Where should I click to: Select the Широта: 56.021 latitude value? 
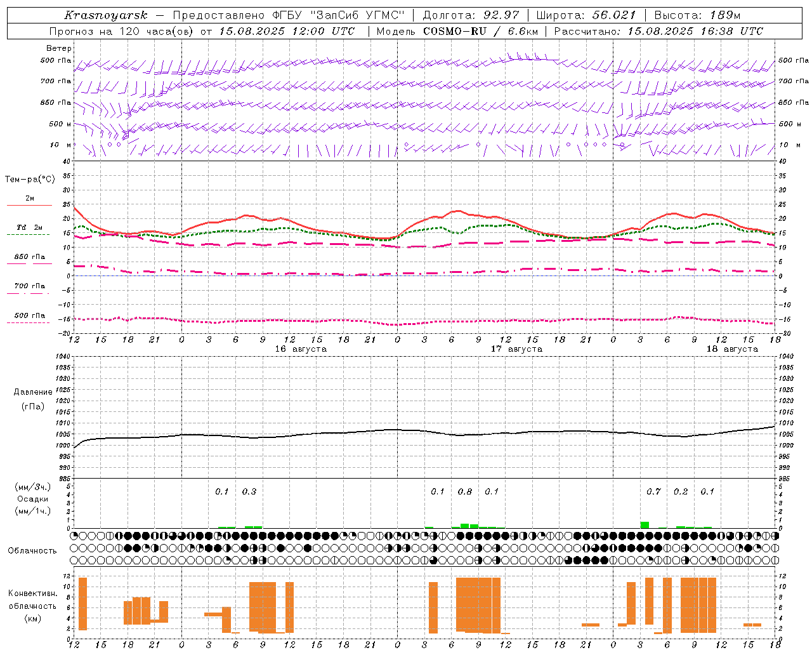pyautogui.click(x=586, y=15)
